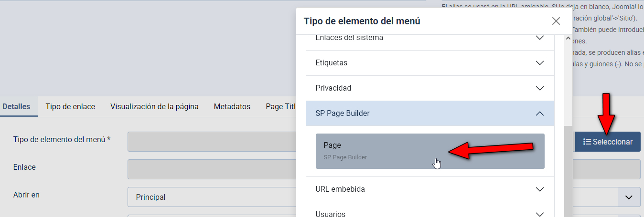Screen dimensions: 644x217
Task: Open the Abrir en dropdown showing Principal
Action: [210, 197]
